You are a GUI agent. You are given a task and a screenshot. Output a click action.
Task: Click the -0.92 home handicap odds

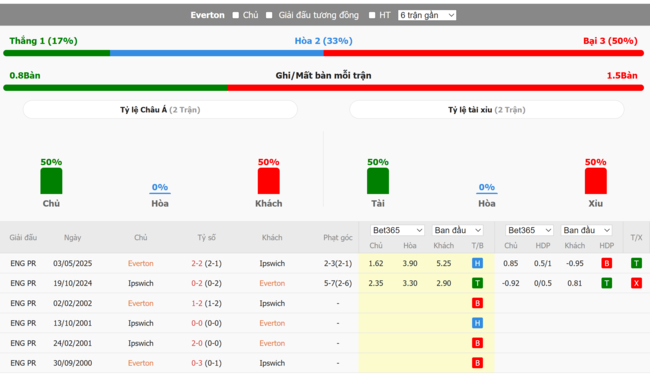click(x=510, y=283)
